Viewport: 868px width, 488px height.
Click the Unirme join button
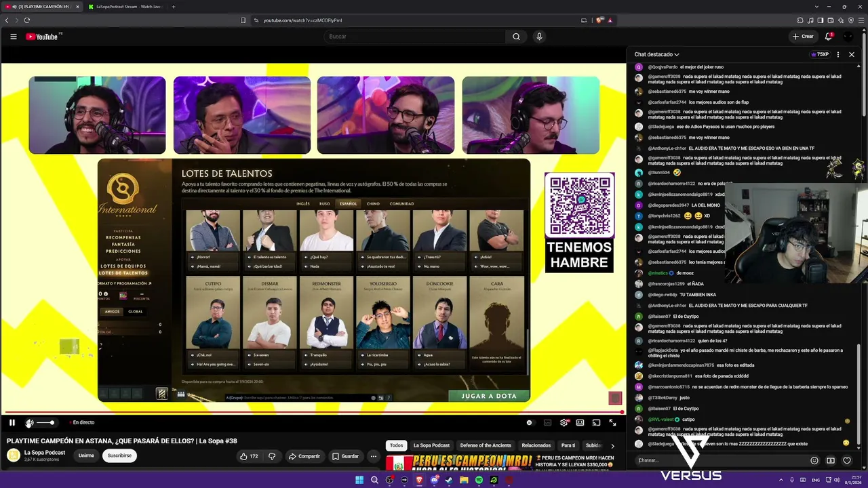tap(86, 455)
